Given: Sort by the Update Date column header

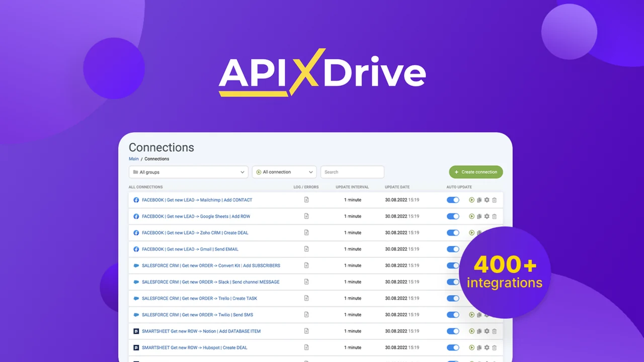Looking at the screenshot, I should [x=397, y=187].
